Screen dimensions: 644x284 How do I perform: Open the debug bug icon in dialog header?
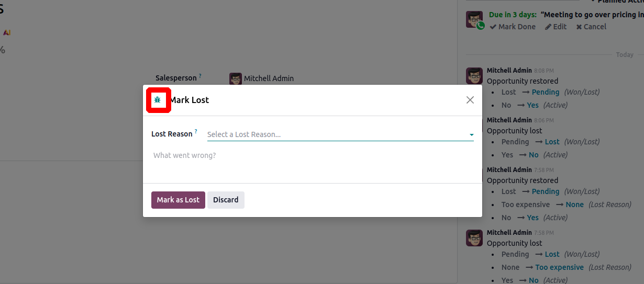[158, 99]
